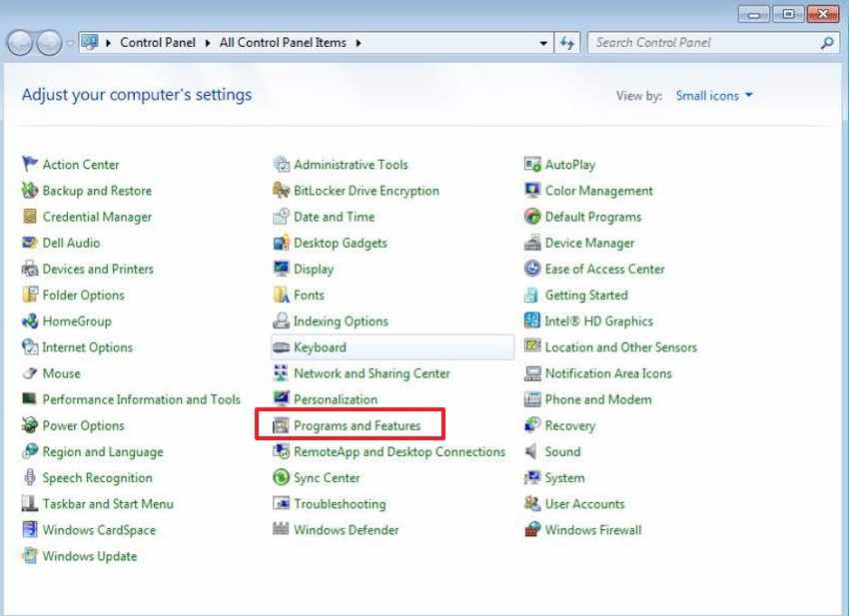Image resolution: width=849 pixels, height=616 pixels.
Task: Open the Action Center flag icon
Action: (x=30, y=164)
